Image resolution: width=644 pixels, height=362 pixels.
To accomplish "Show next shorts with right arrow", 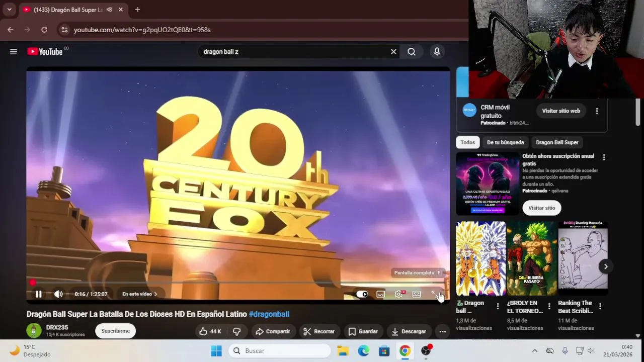I will (606, 266).
